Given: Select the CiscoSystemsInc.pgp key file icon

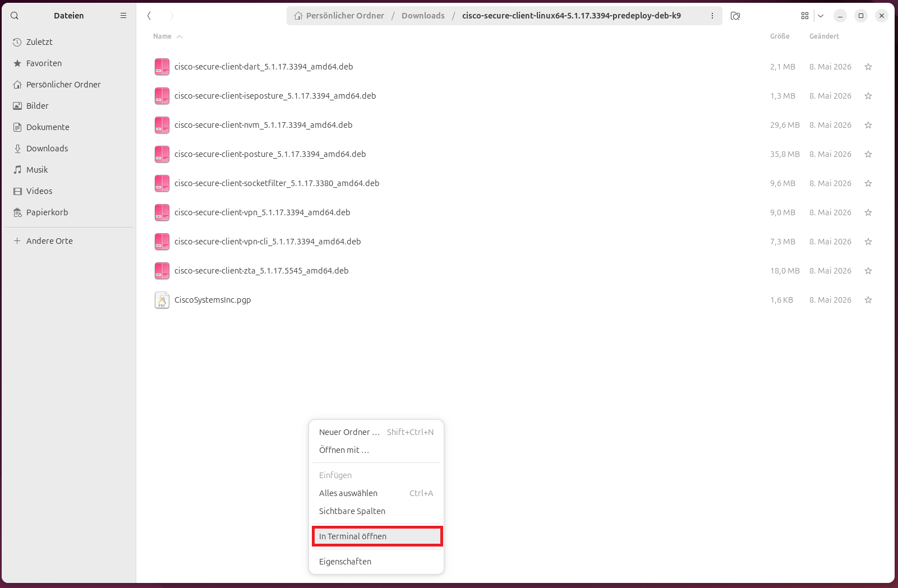Looking at the screenshot, I should 162,300.
